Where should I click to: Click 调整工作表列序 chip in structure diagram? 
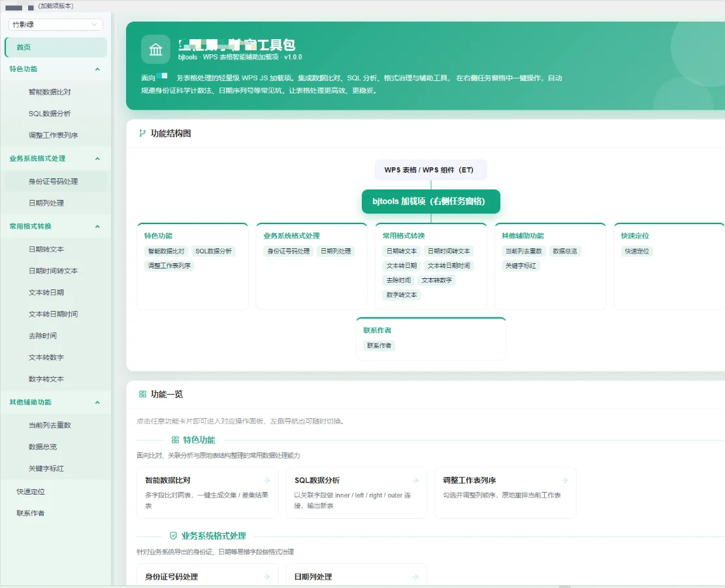coord(169,265)
